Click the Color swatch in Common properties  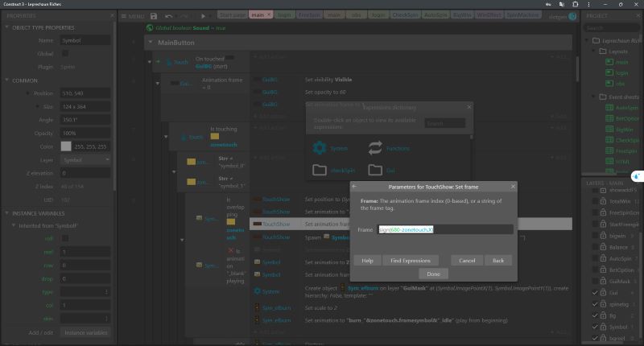click(x=66, y=146)
